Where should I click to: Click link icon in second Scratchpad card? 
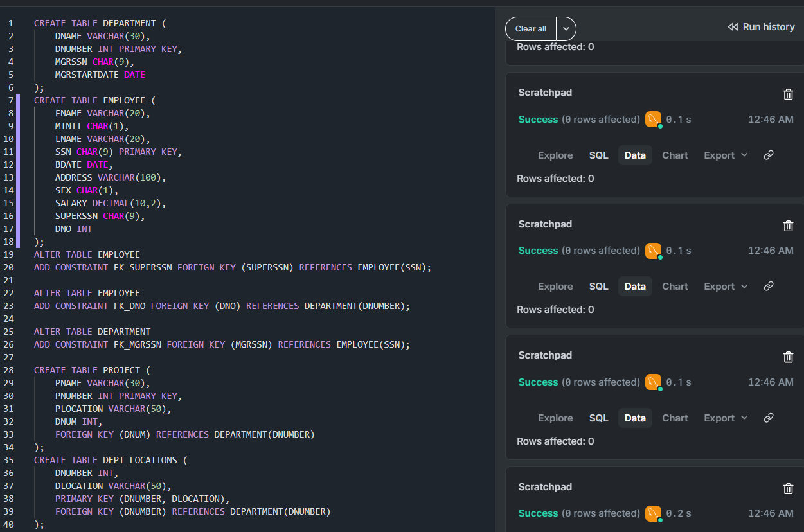(768, 287)
